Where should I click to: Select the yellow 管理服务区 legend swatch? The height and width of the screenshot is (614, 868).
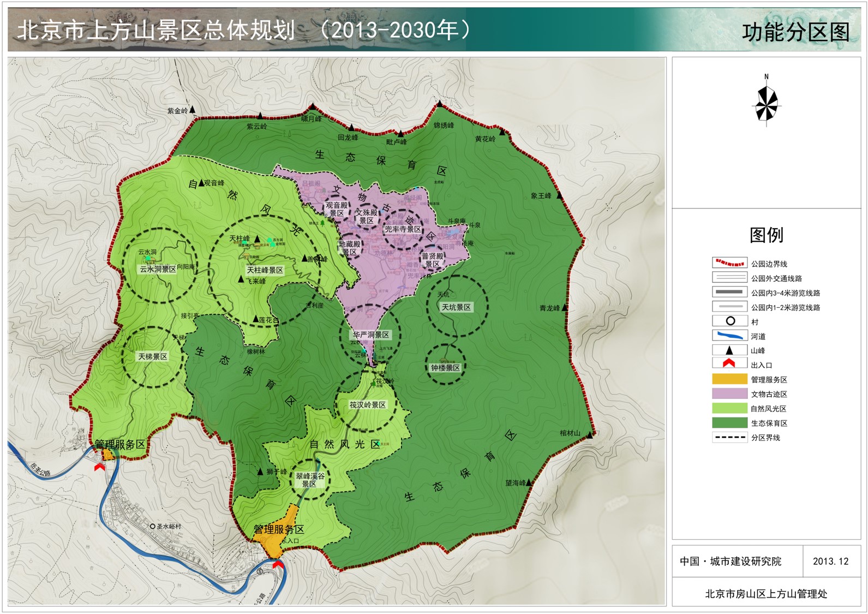click(x=729, y=379)
